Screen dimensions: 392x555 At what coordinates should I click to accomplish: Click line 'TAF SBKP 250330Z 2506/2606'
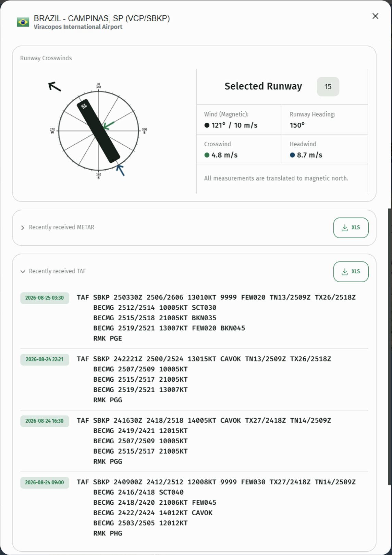(x=216, y=297)
